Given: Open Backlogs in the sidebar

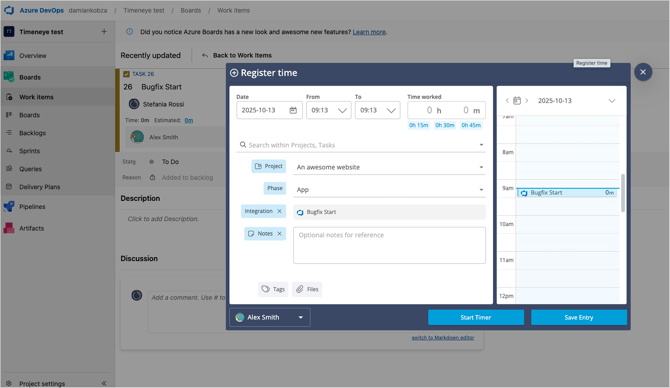Looking at the screenshot, I should pyautogui.click(x=32, y=133).
